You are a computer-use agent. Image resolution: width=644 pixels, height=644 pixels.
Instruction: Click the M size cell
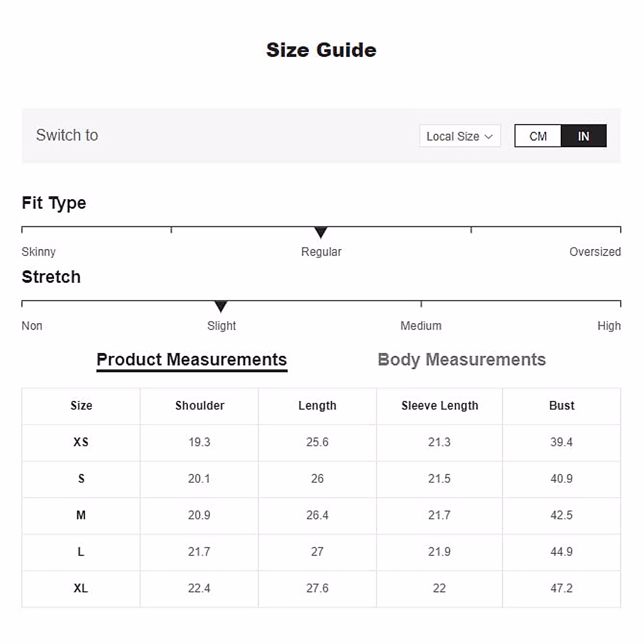pos(81,515)
